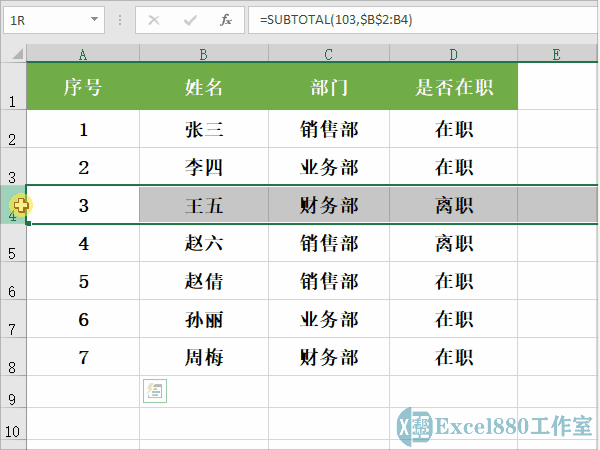Select column E header
The width and height of the screenshot is (600, 450).
[x=555, y=54]
